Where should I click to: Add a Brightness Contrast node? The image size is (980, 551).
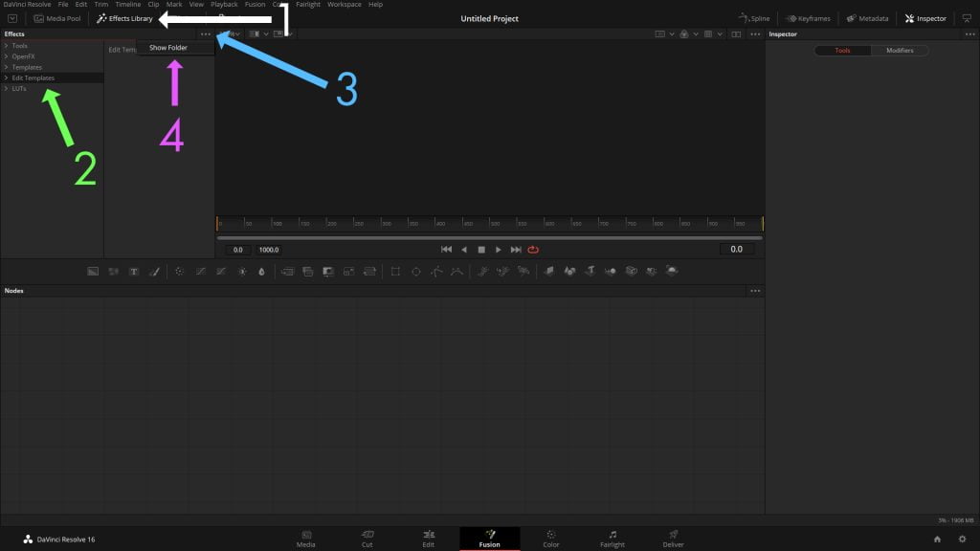click(x=242, y=271)
